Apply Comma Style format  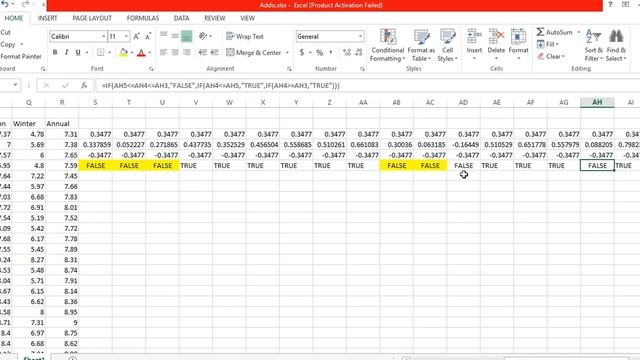[331, 52]
